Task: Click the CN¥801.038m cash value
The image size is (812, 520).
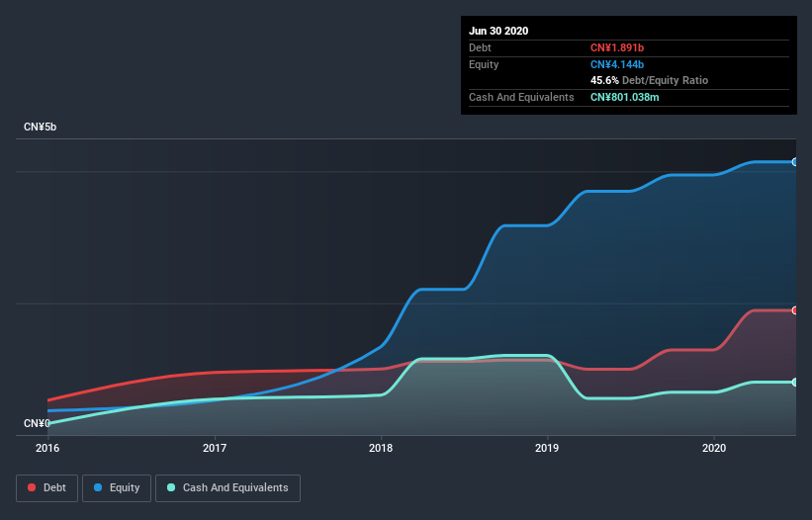Action: pos(624,97)
